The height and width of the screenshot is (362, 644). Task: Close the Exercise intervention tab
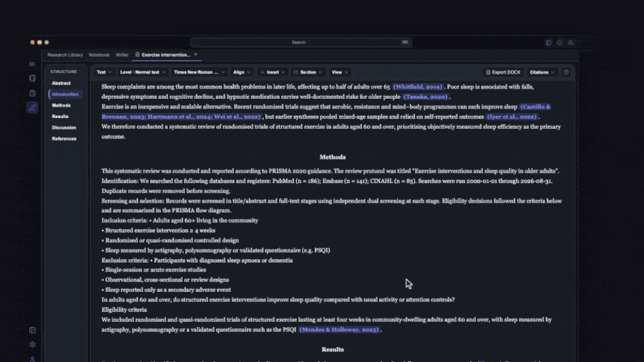pos(195,54)
